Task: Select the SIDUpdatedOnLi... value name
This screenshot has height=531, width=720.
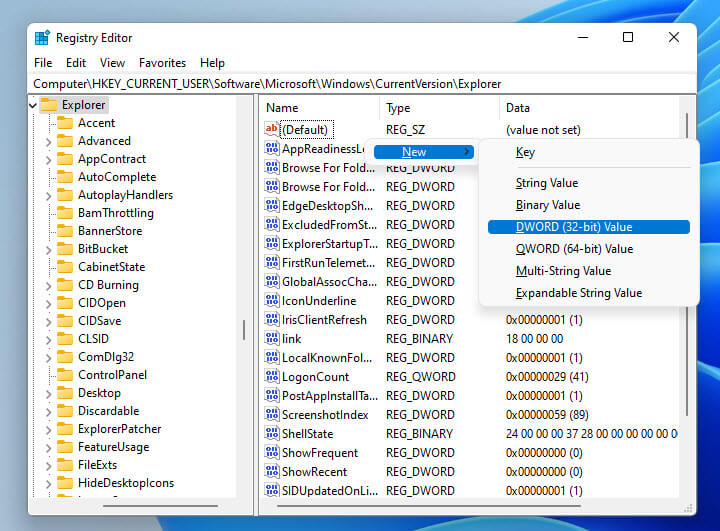Action: pos(330,491)
